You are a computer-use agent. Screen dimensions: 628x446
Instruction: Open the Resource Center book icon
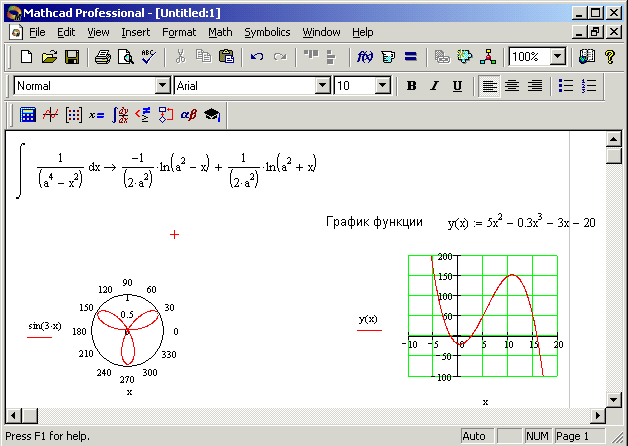click(587, 57)
